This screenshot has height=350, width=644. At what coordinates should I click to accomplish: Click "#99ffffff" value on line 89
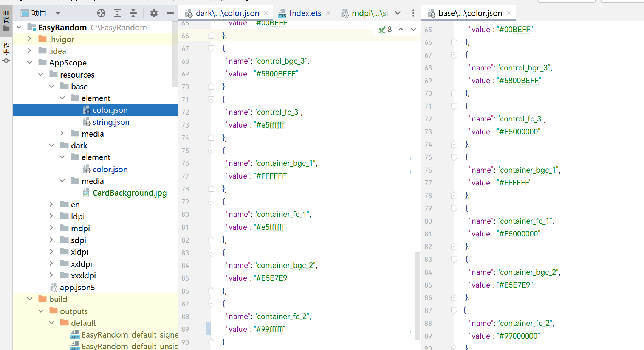point(270,329)
